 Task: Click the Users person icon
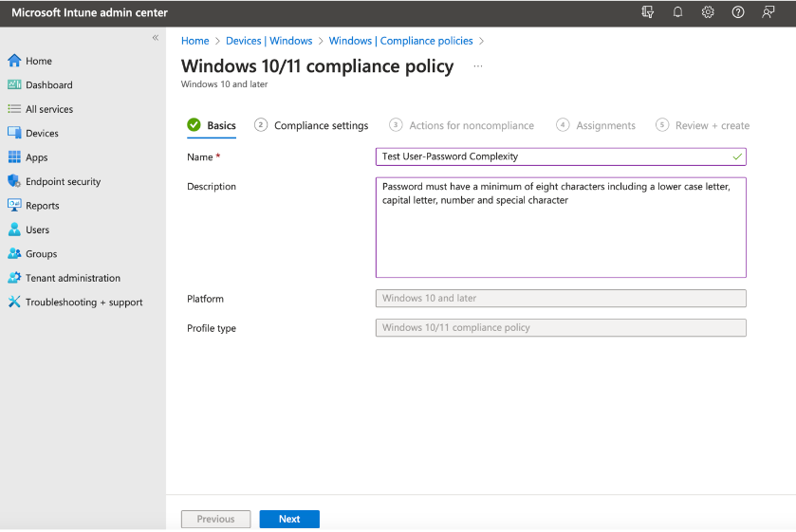14,229
